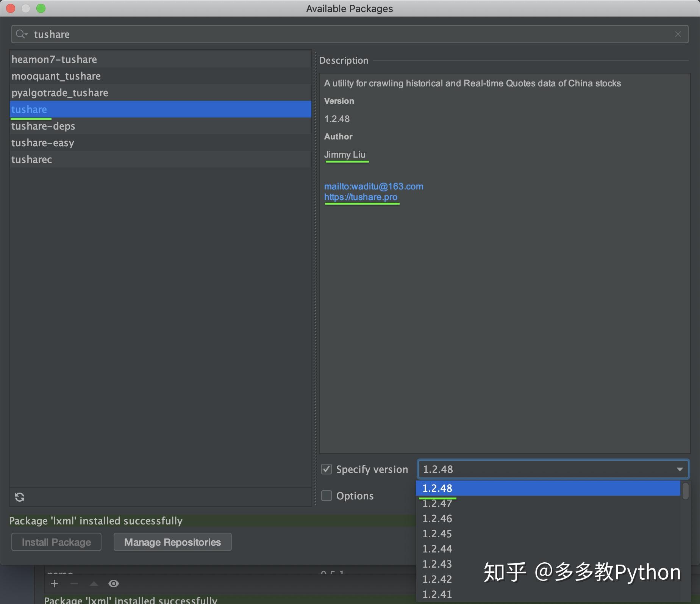Refresh the available packages list

[x=20, y=497]
